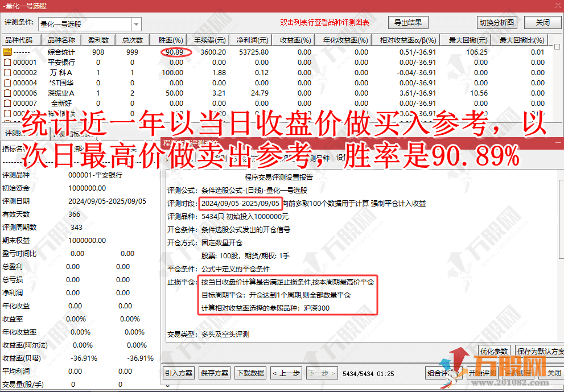Screen dimensions: 564x392
Task: Click the net profit value 53725.80
Action: click(254, 52)
